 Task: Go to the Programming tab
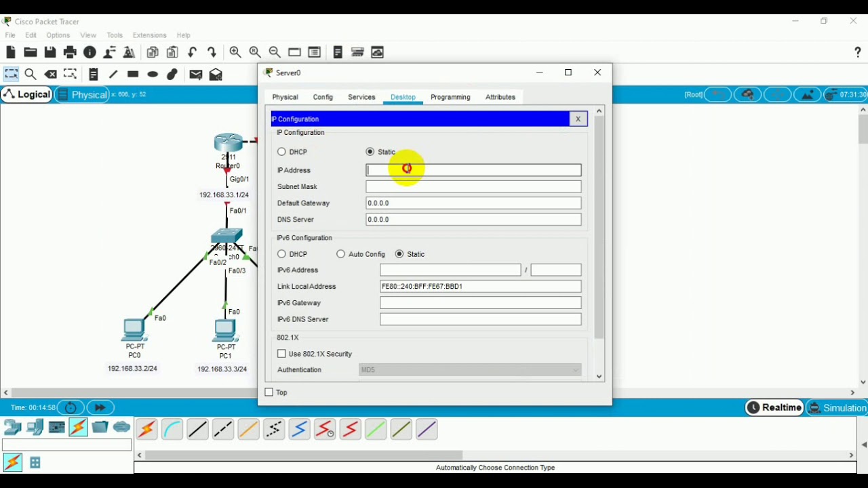[x=450, y=97]
